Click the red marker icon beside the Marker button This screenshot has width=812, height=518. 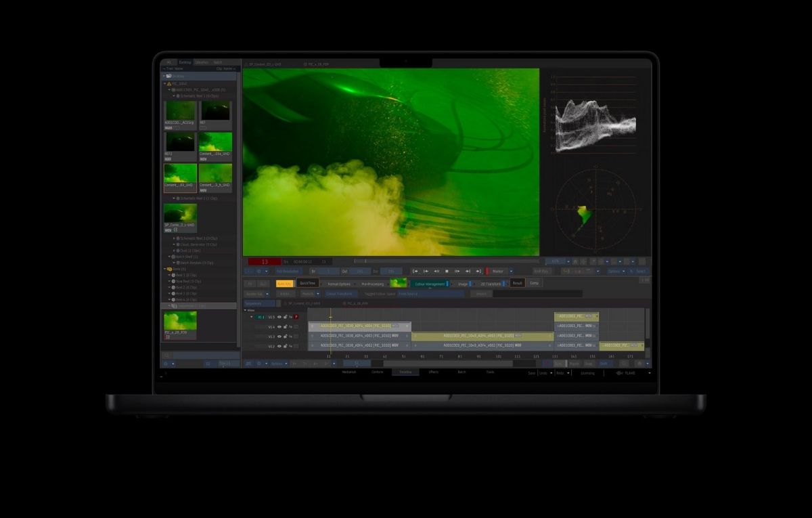(487, 271)
